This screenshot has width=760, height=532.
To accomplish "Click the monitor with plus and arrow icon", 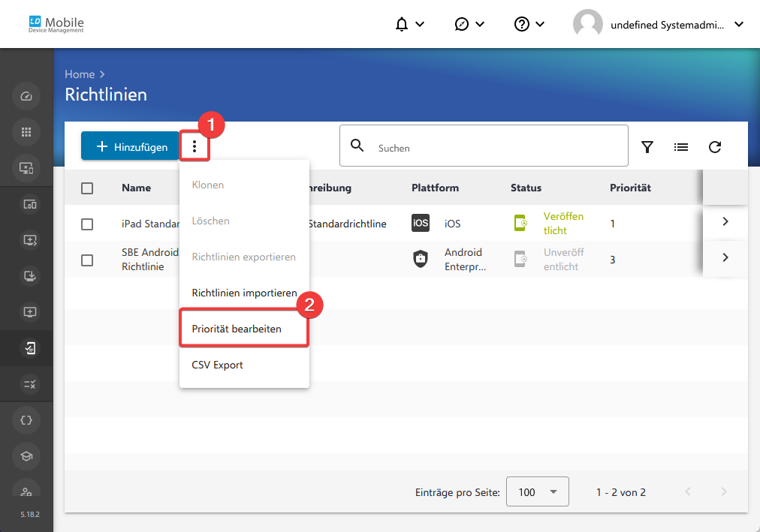I will 30,240.
